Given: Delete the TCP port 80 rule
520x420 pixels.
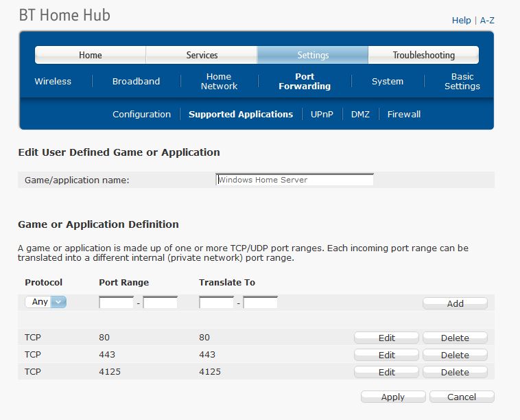Looking at the screenshot, I should (455, 338).
